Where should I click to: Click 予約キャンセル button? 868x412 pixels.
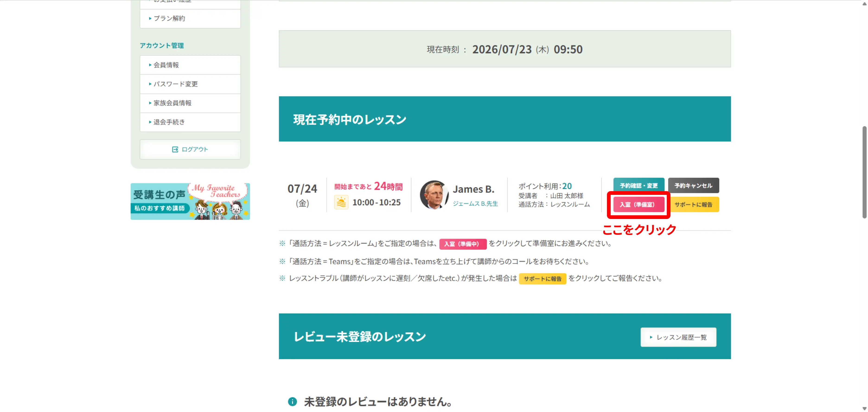pos(693,185)
